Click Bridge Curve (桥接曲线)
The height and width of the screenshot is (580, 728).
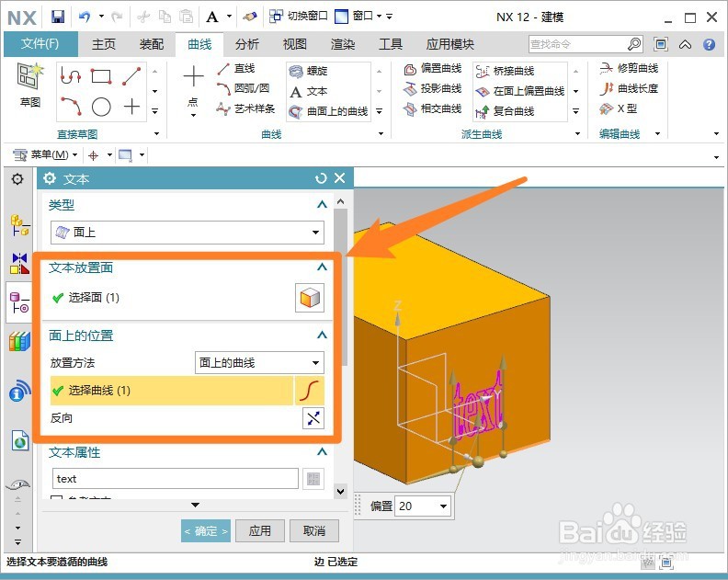click(506, 71)
